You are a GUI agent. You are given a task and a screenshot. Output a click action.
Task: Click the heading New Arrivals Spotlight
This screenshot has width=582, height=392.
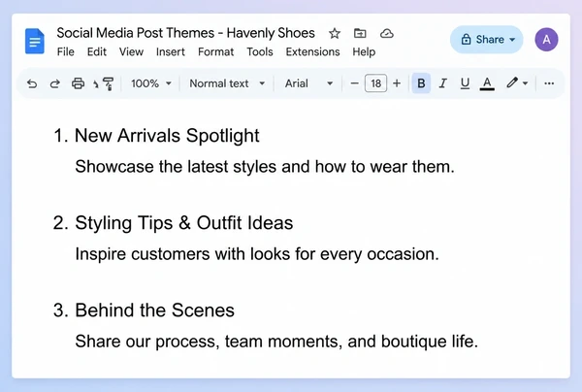point(167,136)
